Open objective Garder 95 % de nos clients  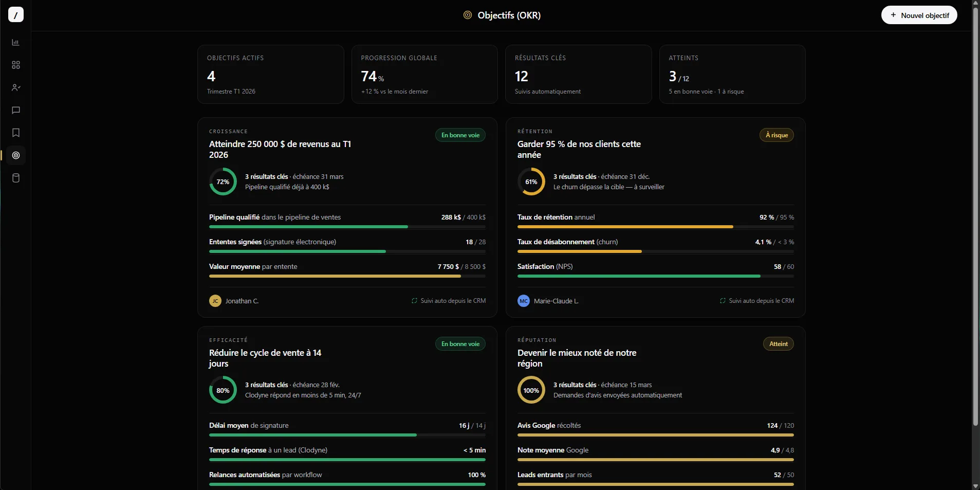(579, 150)
